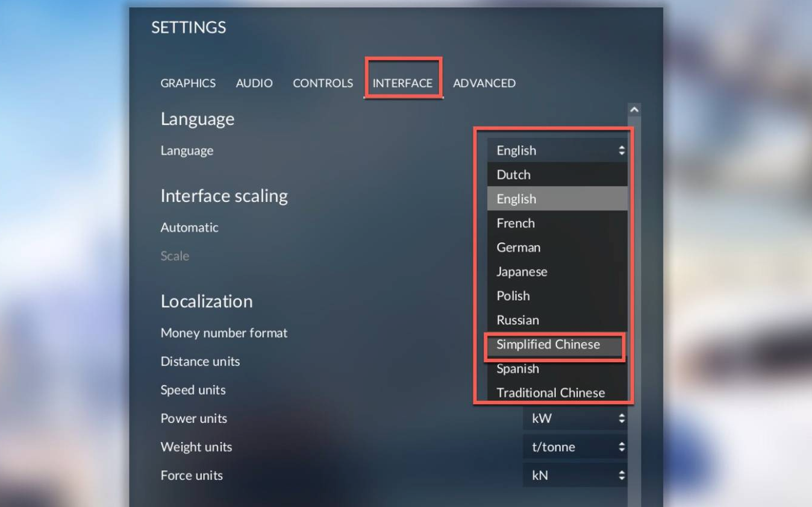Image resolution: width=812 pixels, height=507 pixels.
Task: Click the greyed-out Scale label
Action: 175,256
